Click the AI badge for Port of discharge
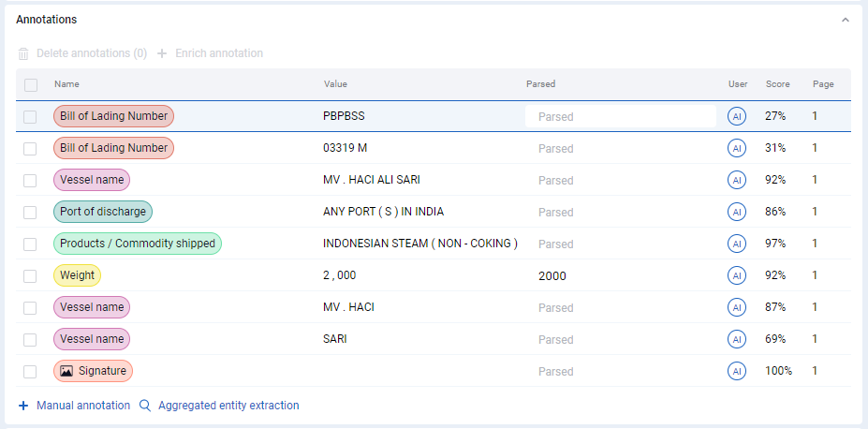This screenshot has width=868, height=429. (736, 212)
